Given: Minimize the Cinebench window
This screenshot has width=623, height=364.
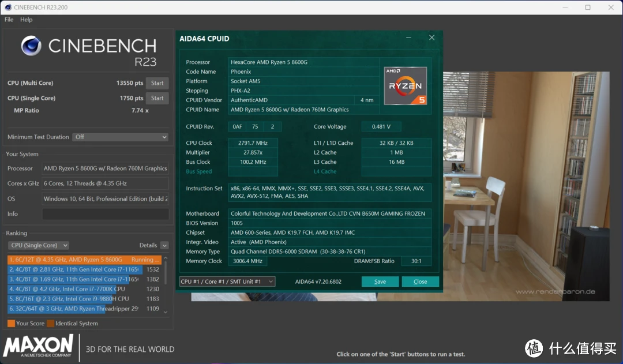Looking at the screenshot, I should (x=565, y=7).
